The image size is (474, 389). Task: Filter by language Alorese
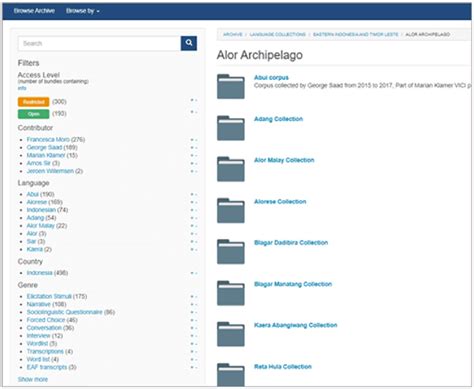coord(37,202)
